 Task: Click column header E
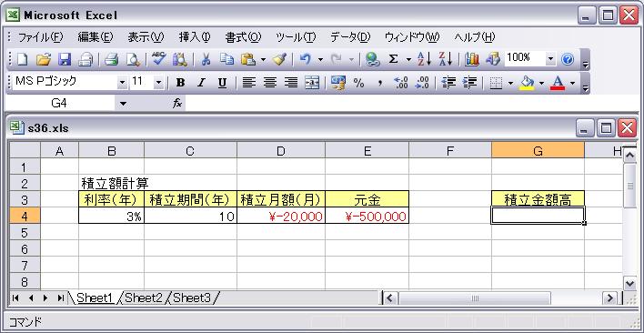[367, 151]
